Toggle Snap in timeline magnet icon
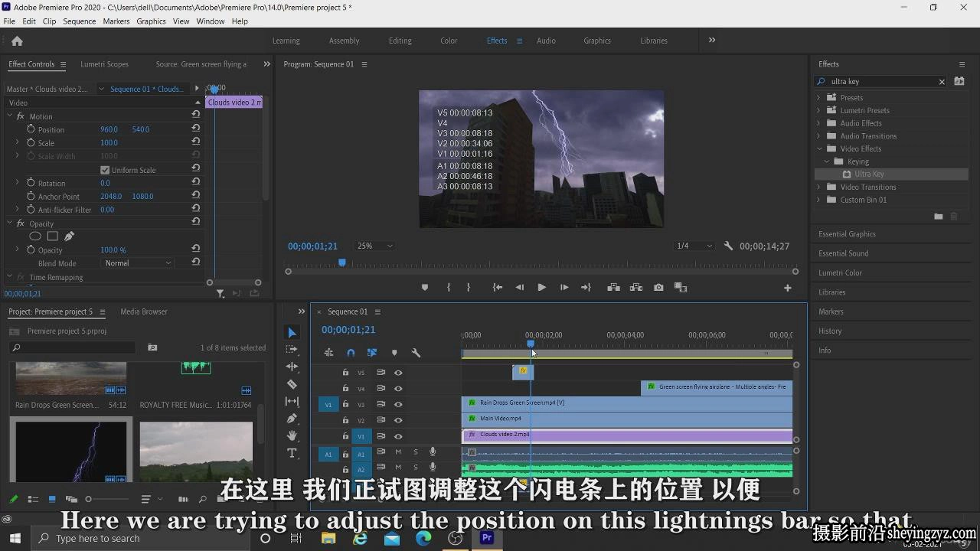The image size is (980, 551). click(x=351, y=353)
